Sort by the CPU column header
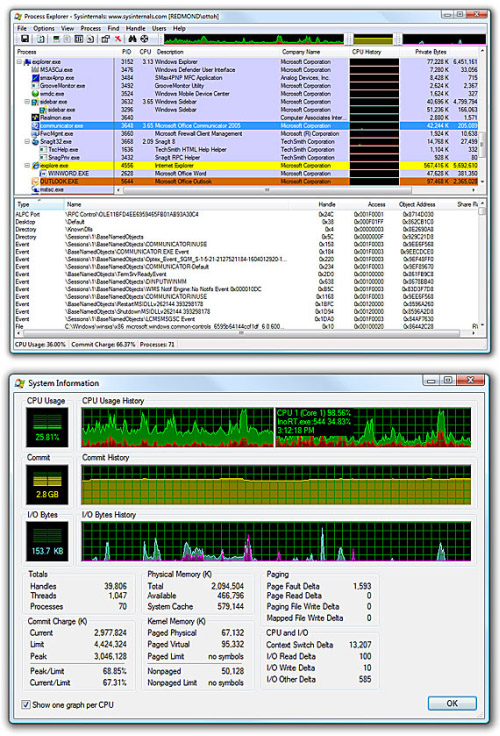Screen dimensions: 500x736 145,52
